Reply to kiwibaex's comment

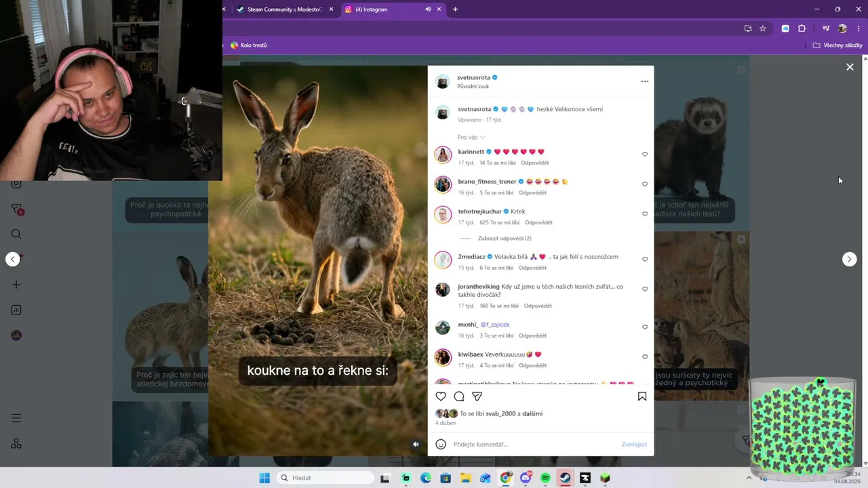pyautogui.click(x=532, y=366)
